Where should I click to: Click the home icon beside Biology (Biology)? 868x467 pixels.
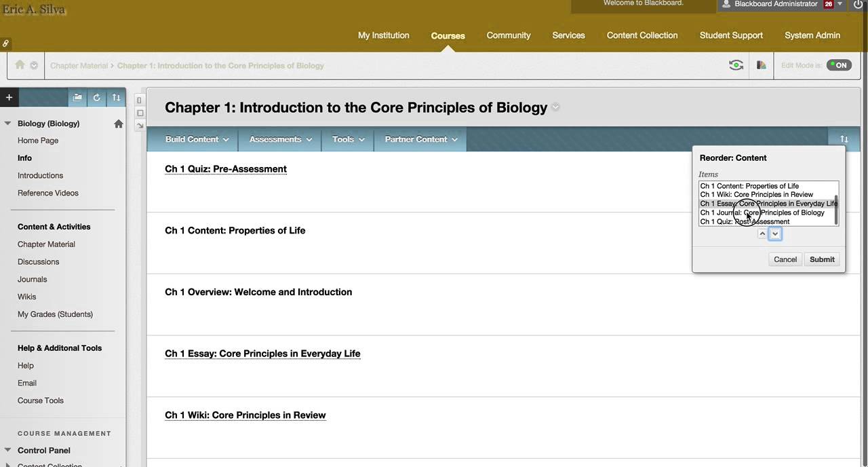click(119, 124)
